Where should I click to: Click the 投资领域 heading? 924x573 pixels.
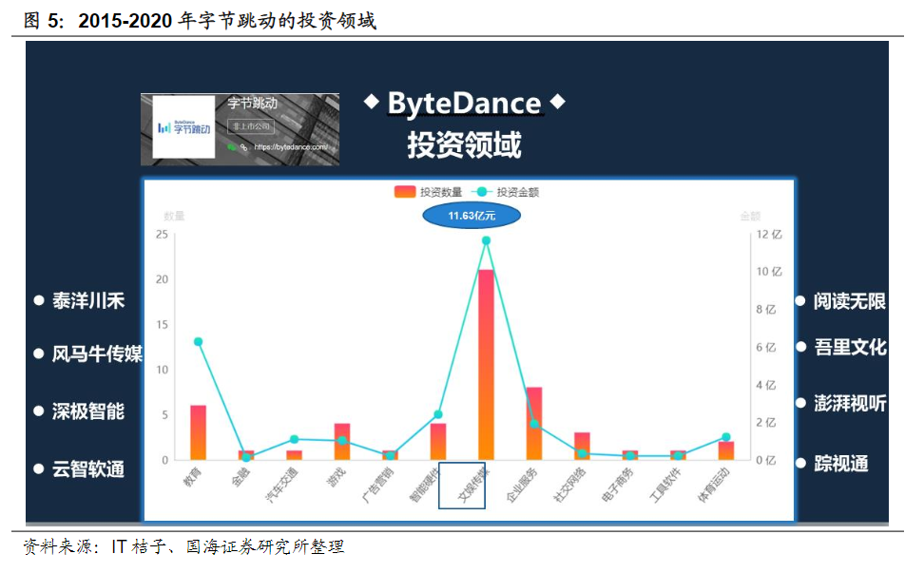click(464, 144)
